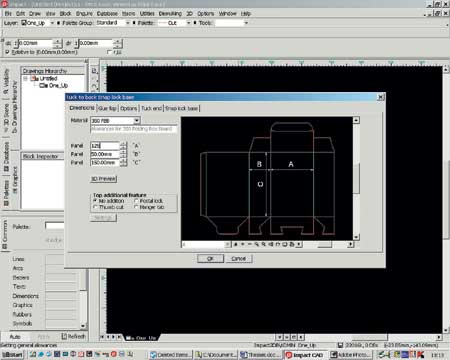The image size is (450, 360).
Task: Toggle the Relative to checkbox
Action: pyautogui.click(x=7, y=52)
